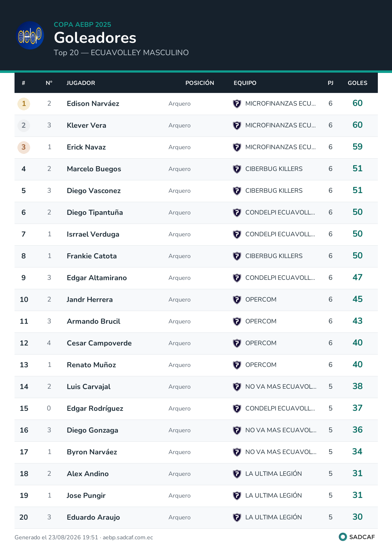Click goal count 47 for Edgar Altamirano
The width and height of the screenshot is (392, 556).
pyautogui.click(x=358, y=278)
